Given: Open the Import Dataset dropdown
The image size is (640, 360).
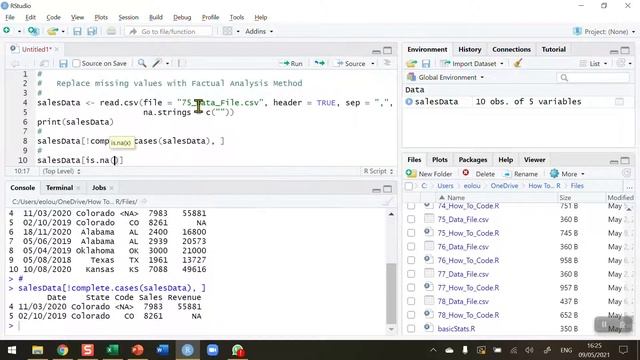Looking at the screenshot, I should click(472, 64).
